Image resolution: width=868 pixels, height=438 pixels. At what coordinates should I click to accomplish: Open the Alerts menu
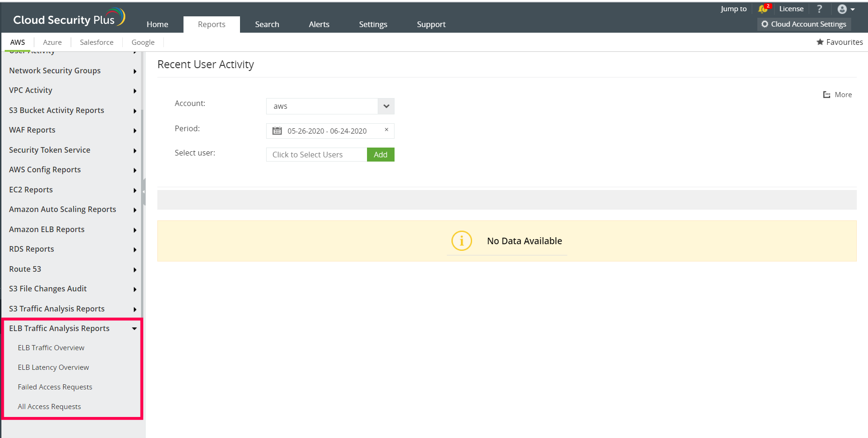pyautogui.click(x=319, y=24)
